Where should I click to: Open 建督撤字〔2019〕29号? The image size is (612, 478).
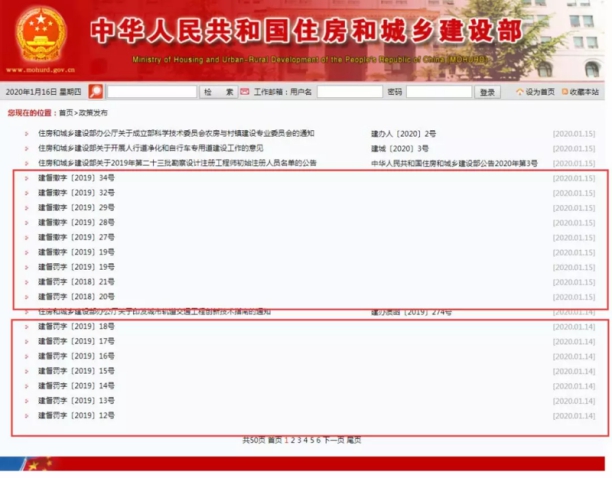(76, 208)
